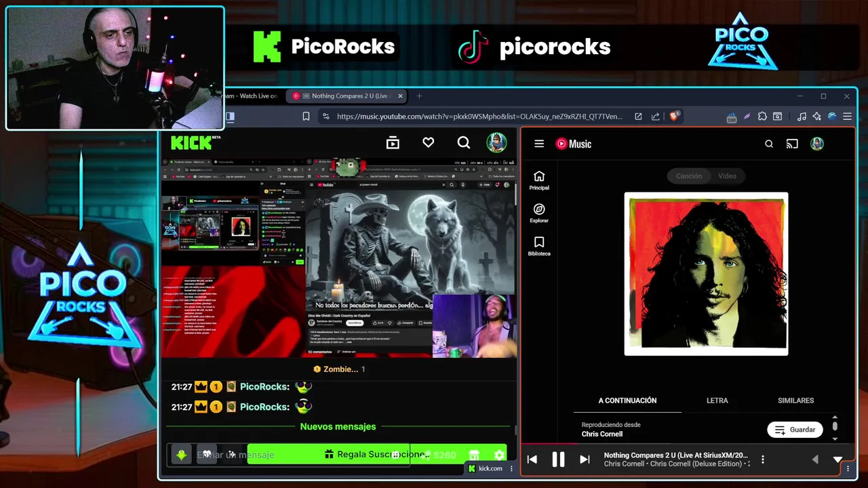Select the Watch Live browser tab

point(252,96)
